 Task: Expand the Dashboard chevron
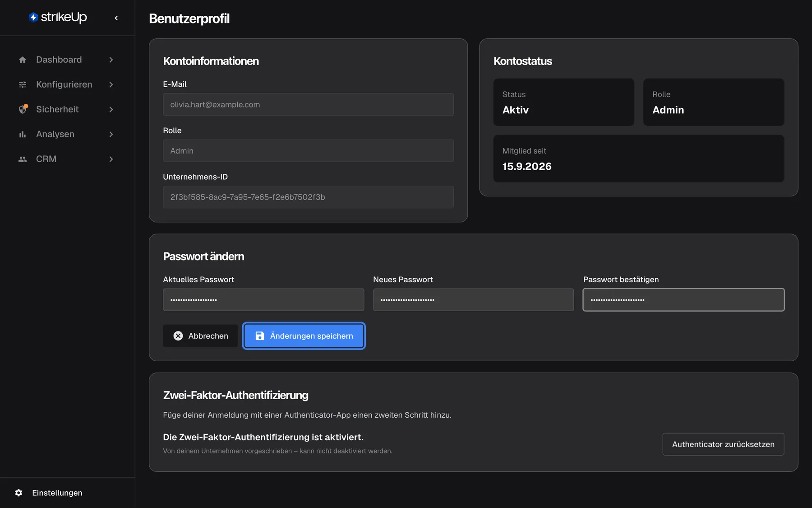111,60
